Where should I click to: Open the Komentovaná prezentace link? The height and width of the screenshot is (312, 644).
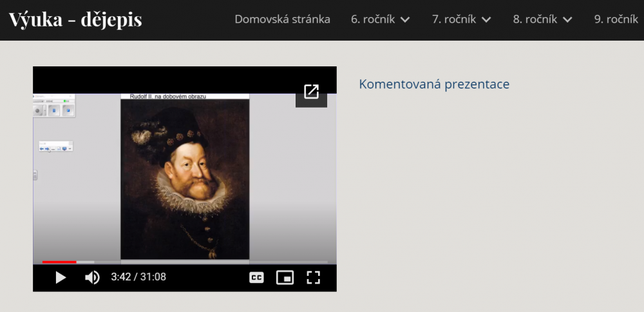tap(434, 84)
